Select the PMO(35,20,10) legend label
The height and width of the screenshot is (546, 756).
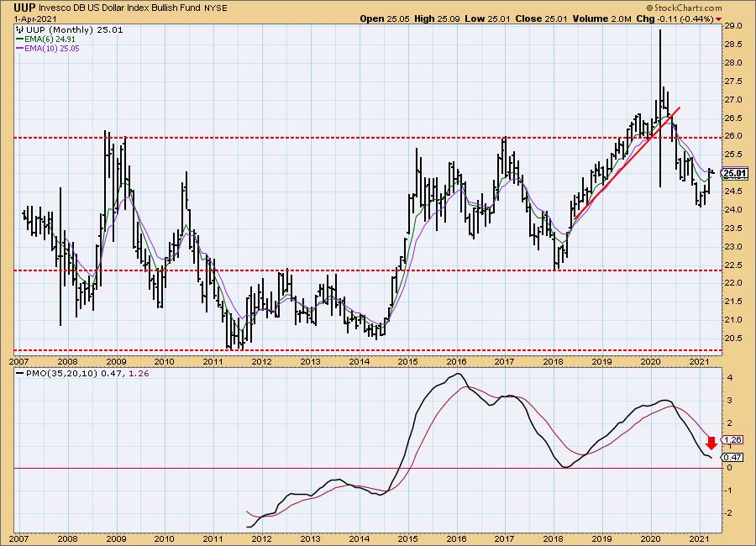[61, 373]
